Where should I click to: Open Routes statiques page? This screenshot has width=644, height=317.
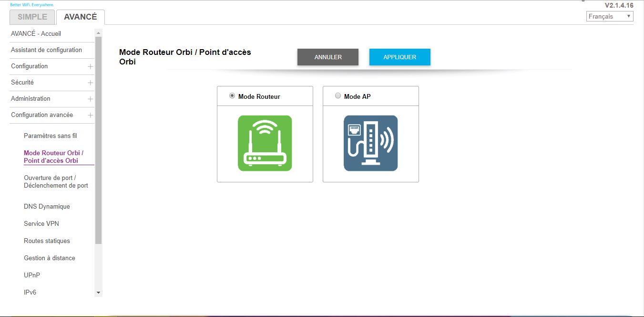click(x=47, y=241)
